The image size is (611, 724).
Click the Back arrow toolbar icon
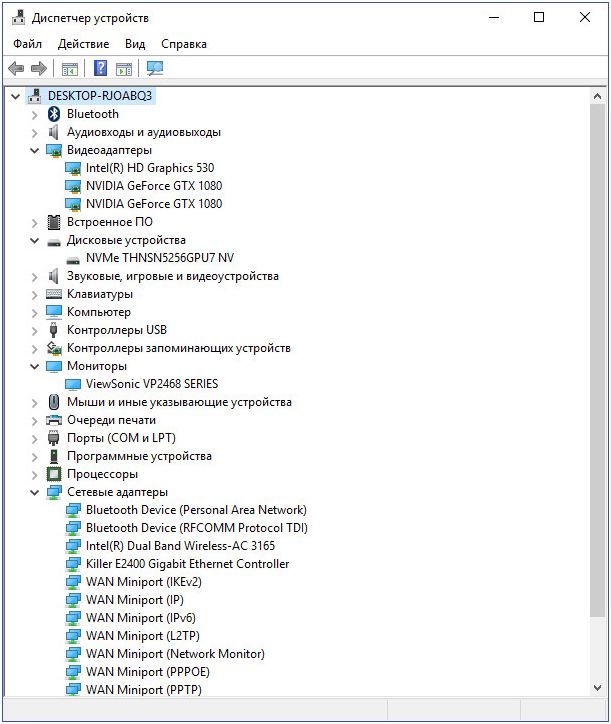pos(16,69)
